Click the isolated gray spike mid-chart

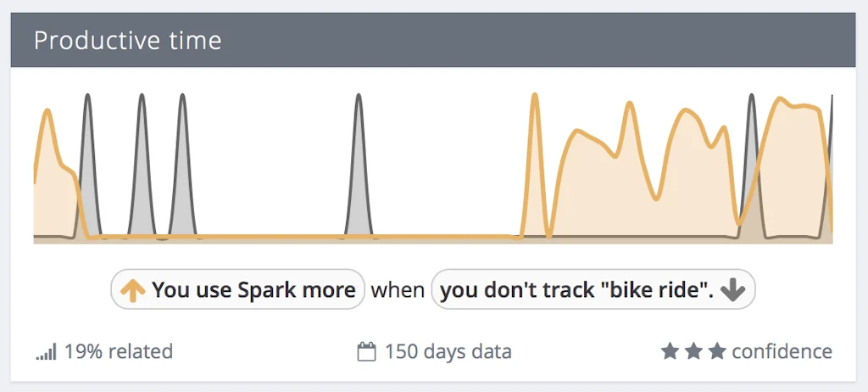click(x=359, y=161)
